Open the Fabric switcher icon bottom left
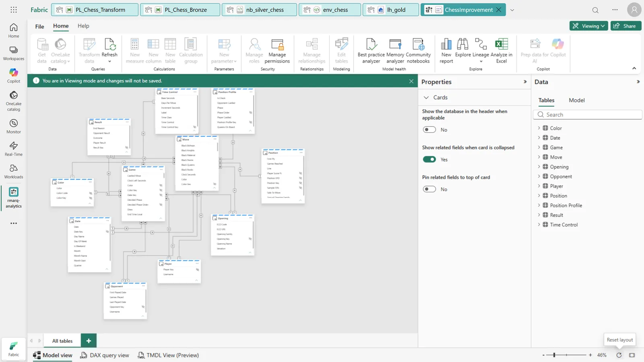This screenshot has height=362, width=644. click(x=13, y=349)
